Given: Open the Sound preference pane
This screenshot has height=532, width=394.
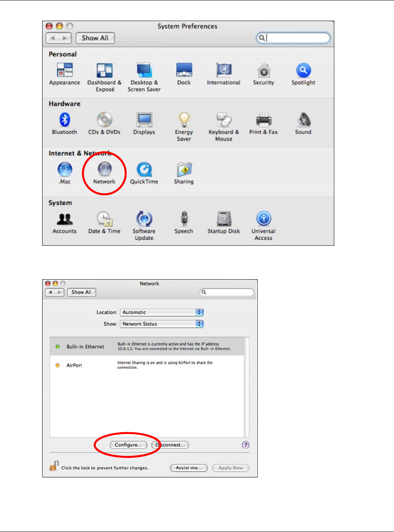Looking at the screenshot, I should [x=303, y=124].
